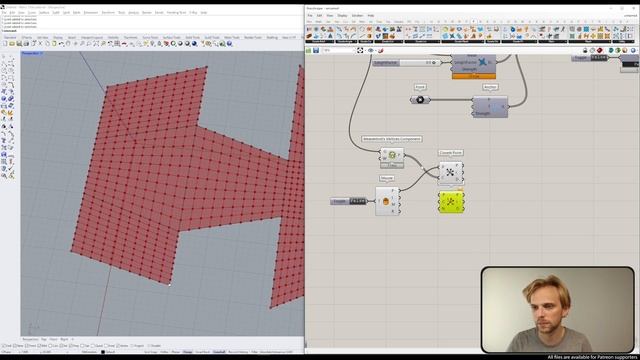Click the red preview-off icon in Grasshopper
The height and width of the screenshot is (360, 640).
coord(600,50)
